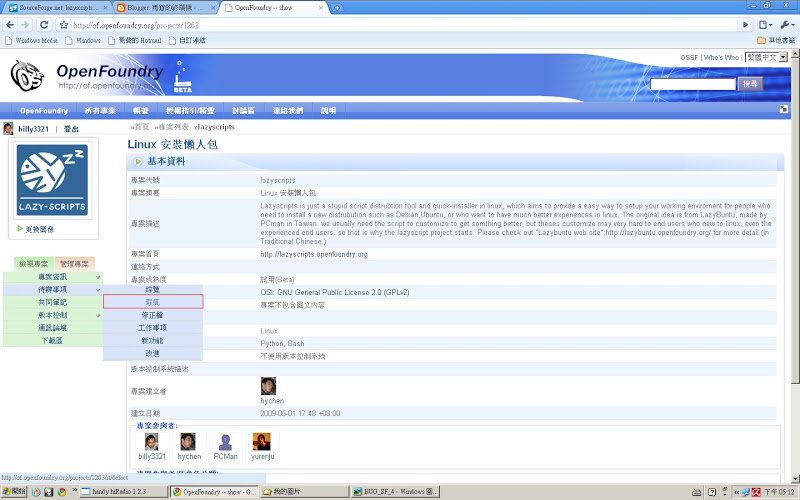Open 討論區 in the navigation bar

click(x=243, y=110)
